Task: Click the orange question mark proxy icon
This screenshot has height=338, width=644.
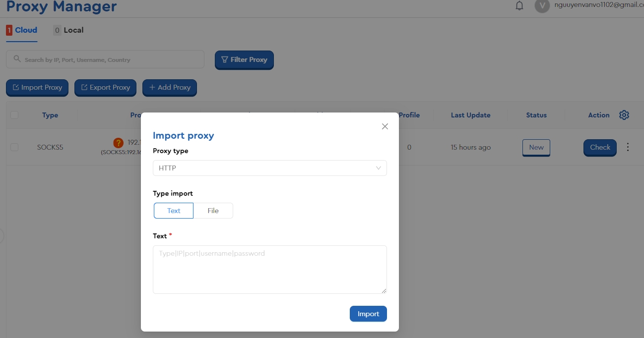Action: coord(118,143)
